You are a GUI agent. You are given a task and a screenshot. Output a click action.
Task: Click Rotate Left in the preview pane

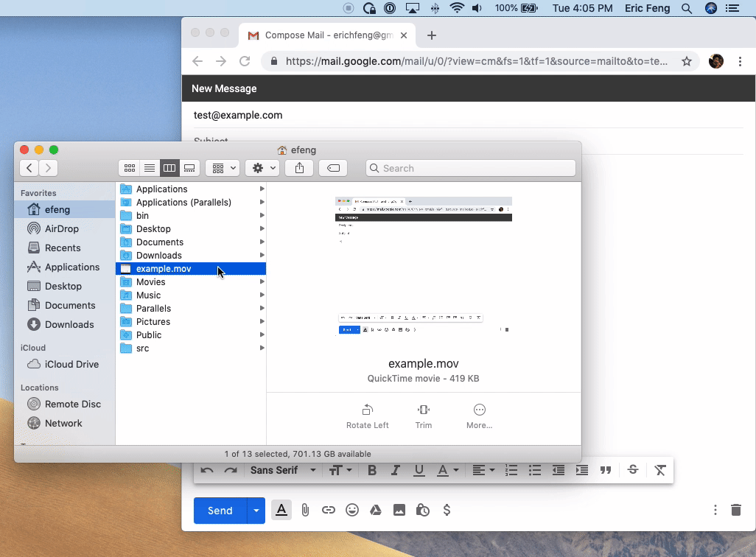click(x=367, y=416)
